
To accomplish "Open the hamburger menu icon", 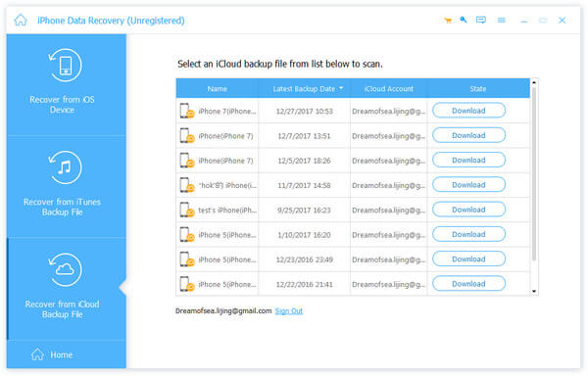I will click(502, 21).
